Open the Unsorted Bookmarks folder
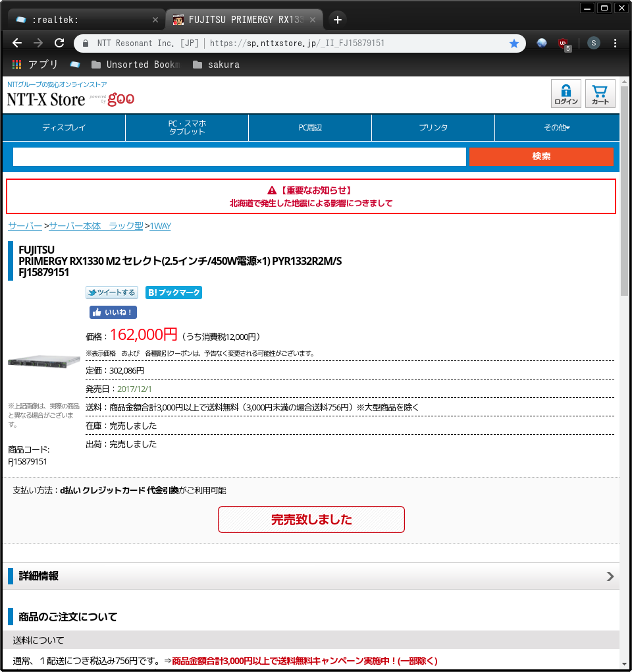Screen dimensions: 632x672 (x=136, y=65)
